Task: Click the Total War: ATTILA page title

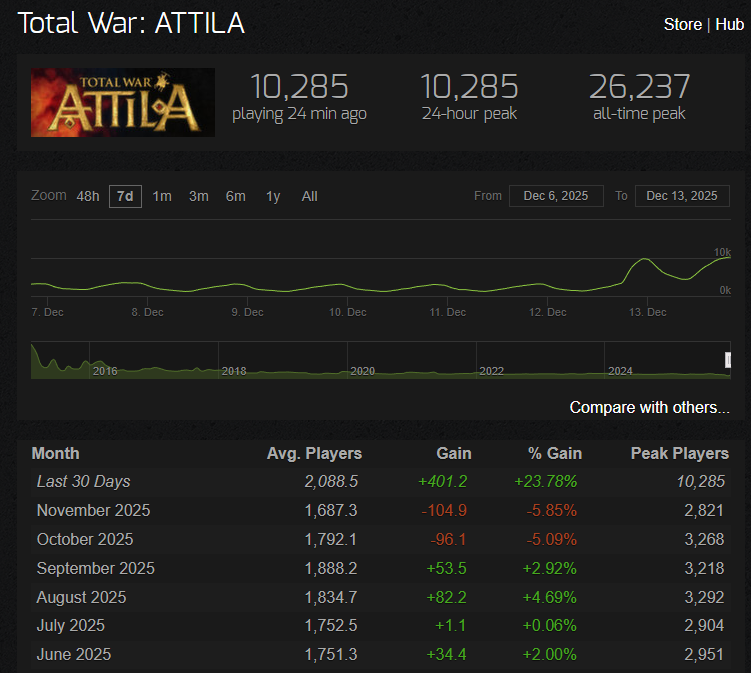Action: 131,23
